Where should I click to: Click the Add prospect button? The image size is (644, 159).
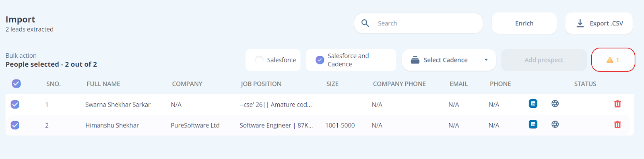544,60
